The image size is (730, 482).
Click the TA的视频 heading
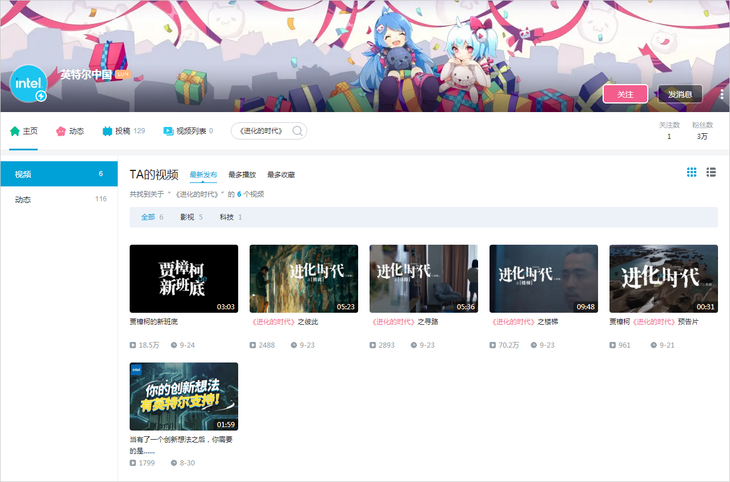[x=154, y=175]
